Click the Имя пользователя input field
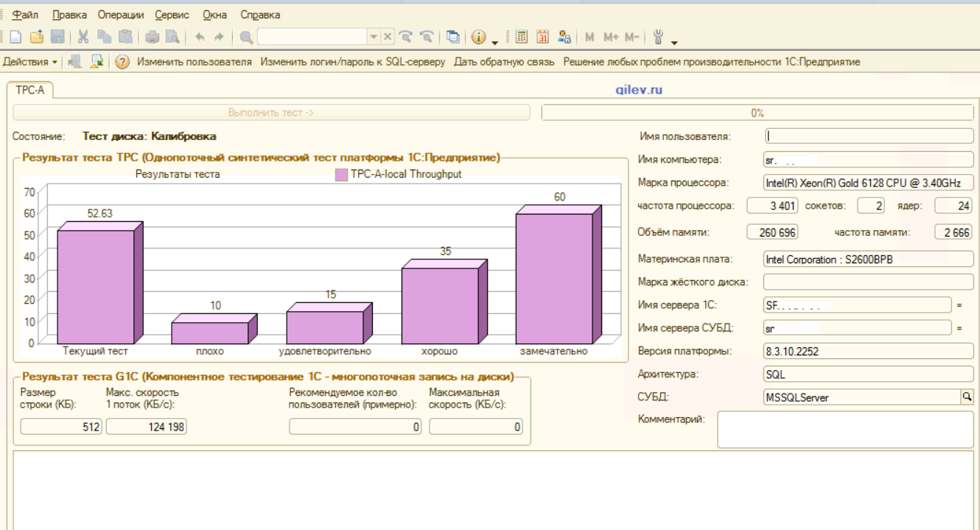980x530 pixels. tap(869, 136)
